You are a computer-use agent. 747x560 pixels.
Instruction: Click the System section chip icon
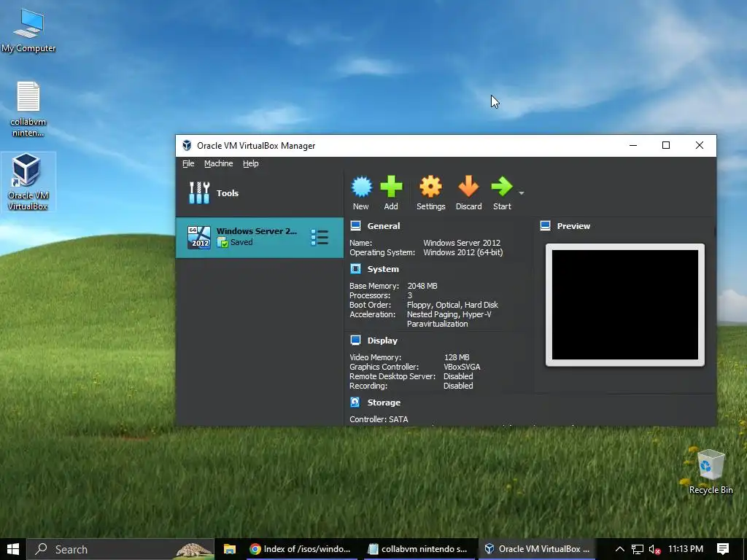tap(355, 268)
